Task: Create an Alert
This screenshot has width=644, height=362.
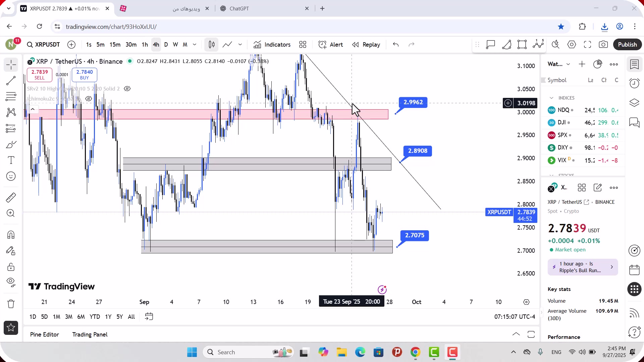Action: pos(331,45)
